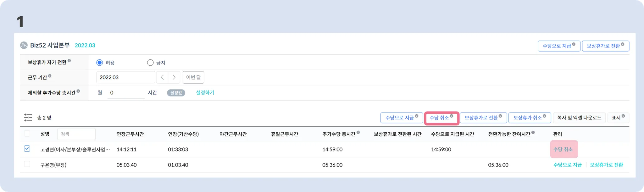Screen dimensions: 644x192
Task: Open the 표시 display options
Action: tap(618, 118)
